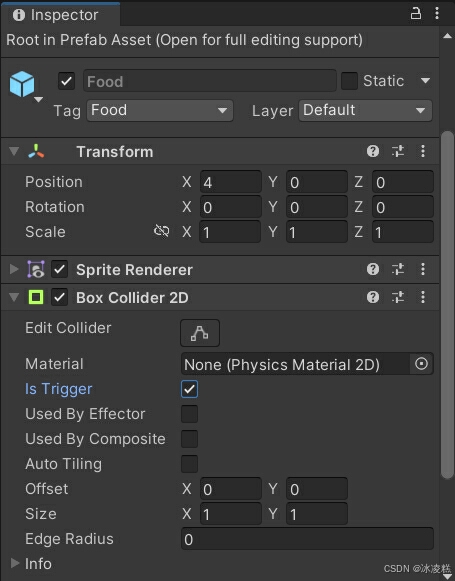Click the scrollbar up arrow

[x=447, y=36]
